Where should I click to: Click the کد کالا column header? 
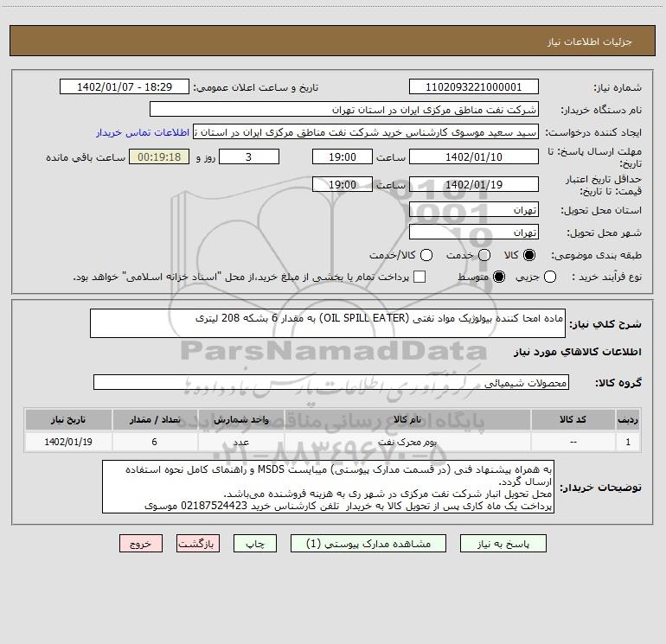[x=573, y=419]
